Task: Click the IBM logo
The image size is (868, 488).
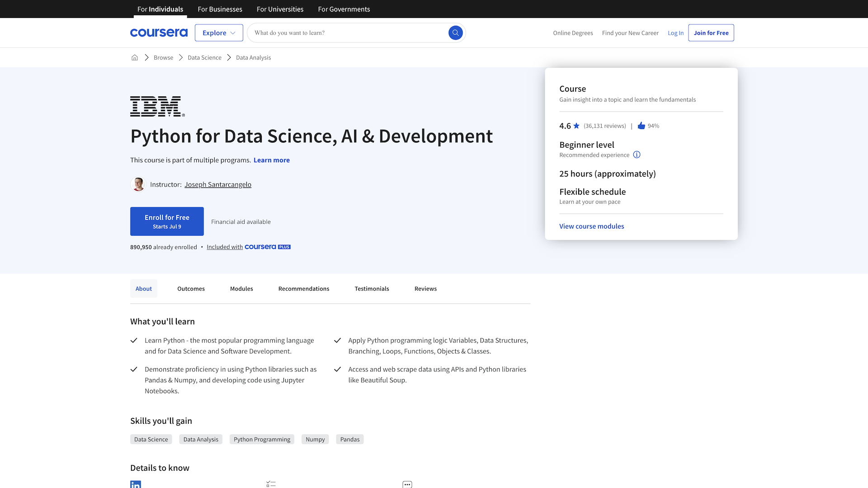Action: tap(157, 106)
